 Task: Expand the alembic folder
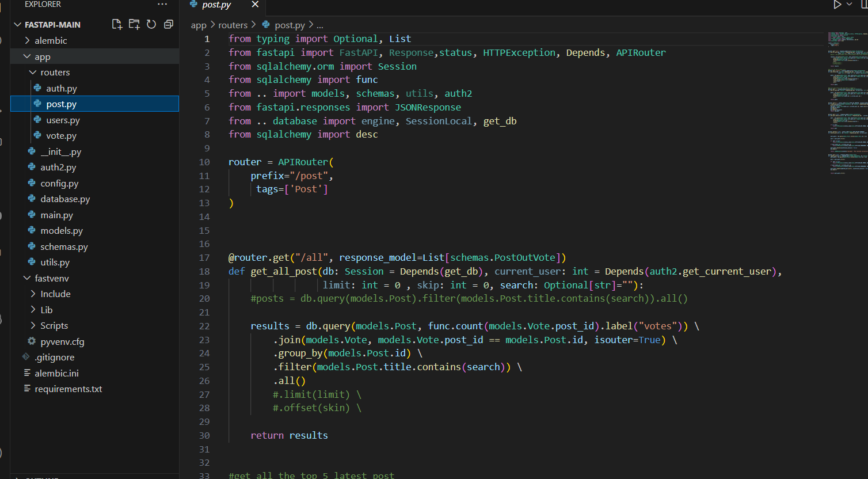tap(27, 40)
